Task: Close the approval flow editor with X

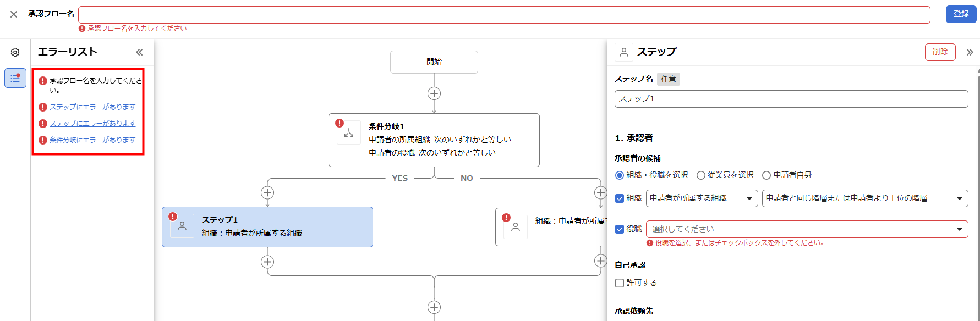Action: 14,14
